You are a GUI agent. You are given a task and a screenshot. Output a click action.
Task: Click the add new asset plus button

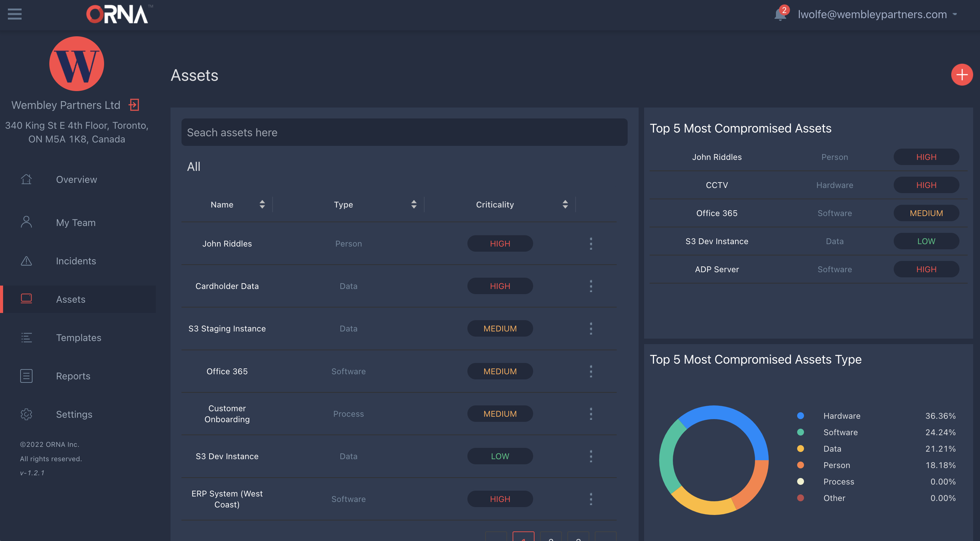pyautogui.click(x=962, y=75)
